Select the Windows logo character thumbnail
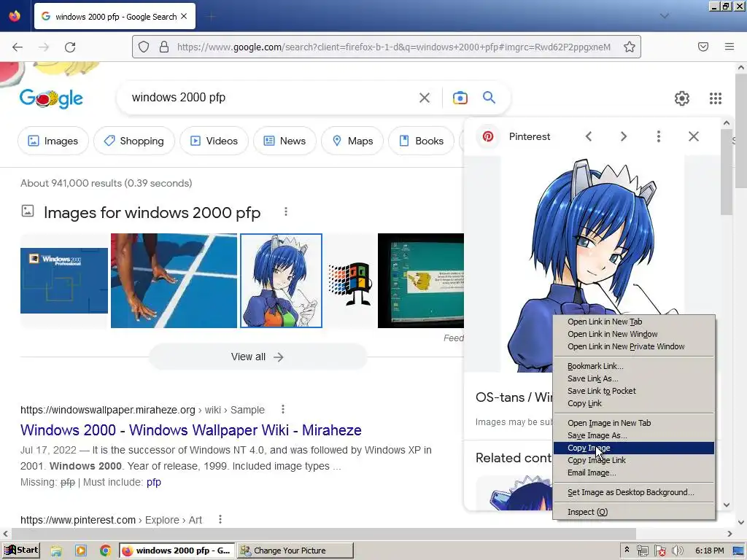This screenshot has height=560, width=747. 349,284
